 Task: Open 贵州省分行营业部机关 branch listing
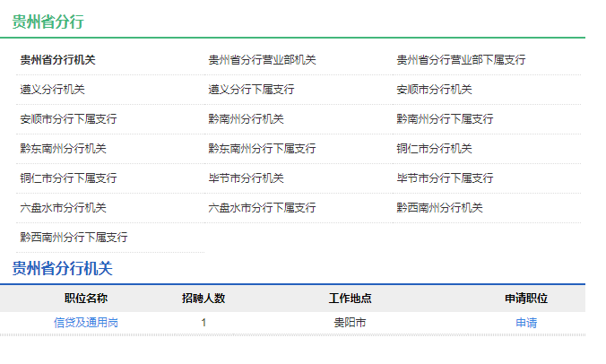click(262, 60)
